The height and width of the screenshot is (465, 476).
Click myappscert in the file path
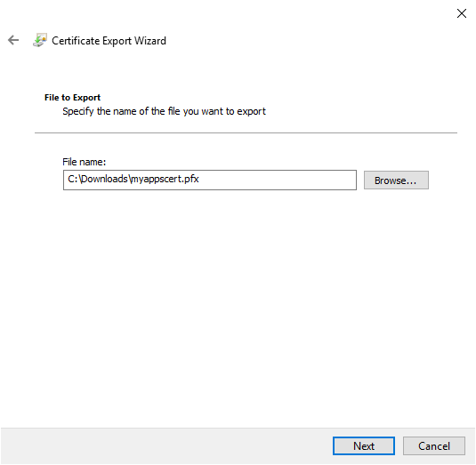click(x=157, y=179)
